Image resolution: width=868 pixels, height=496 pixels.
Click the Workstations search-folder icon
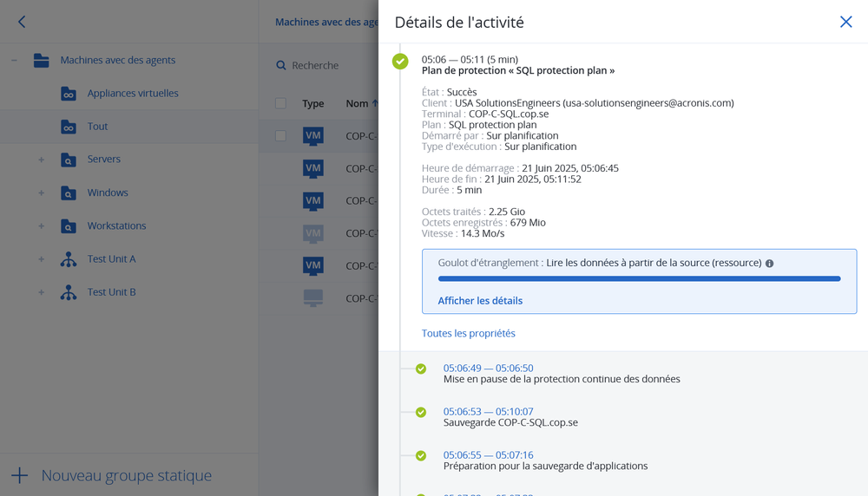69,226
